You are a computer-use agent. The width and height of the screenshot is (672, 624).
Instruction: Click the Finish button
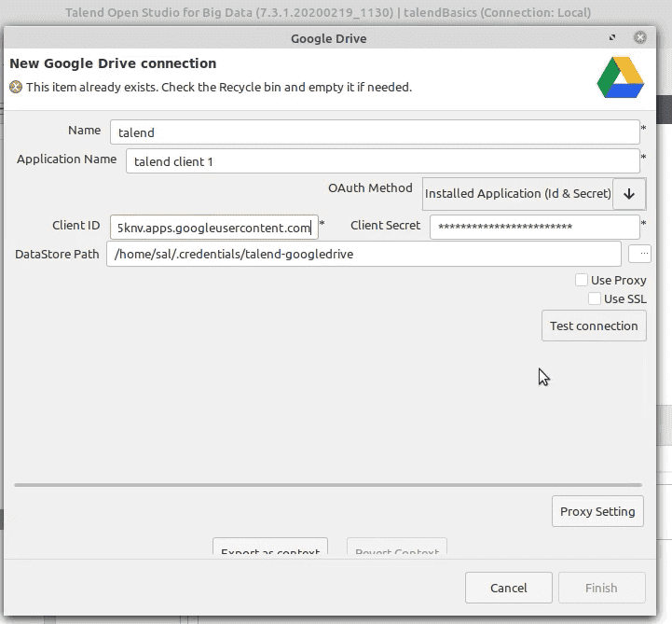coord(602,588)
